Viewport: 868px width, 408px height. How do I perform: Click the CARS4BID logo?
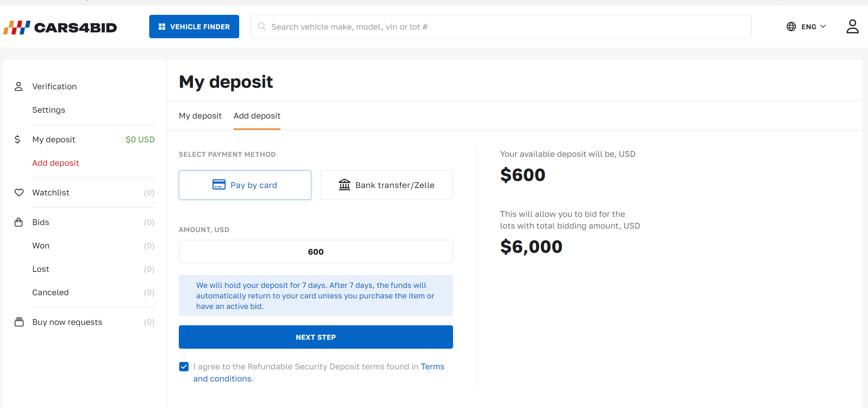point(60,27)
